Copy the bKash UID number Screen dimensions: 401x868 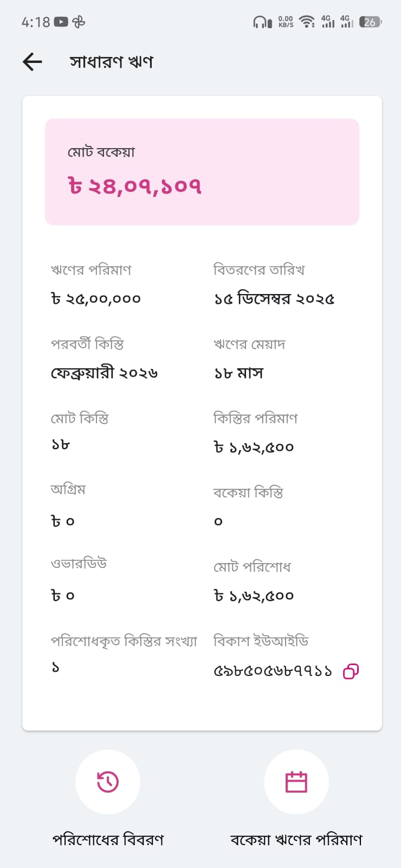click(x=351, y=672)
